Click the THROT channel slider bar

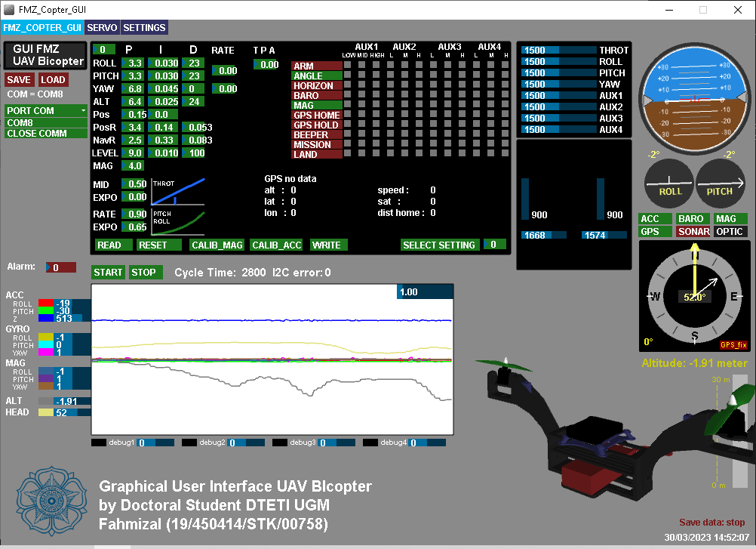point(559,50)
